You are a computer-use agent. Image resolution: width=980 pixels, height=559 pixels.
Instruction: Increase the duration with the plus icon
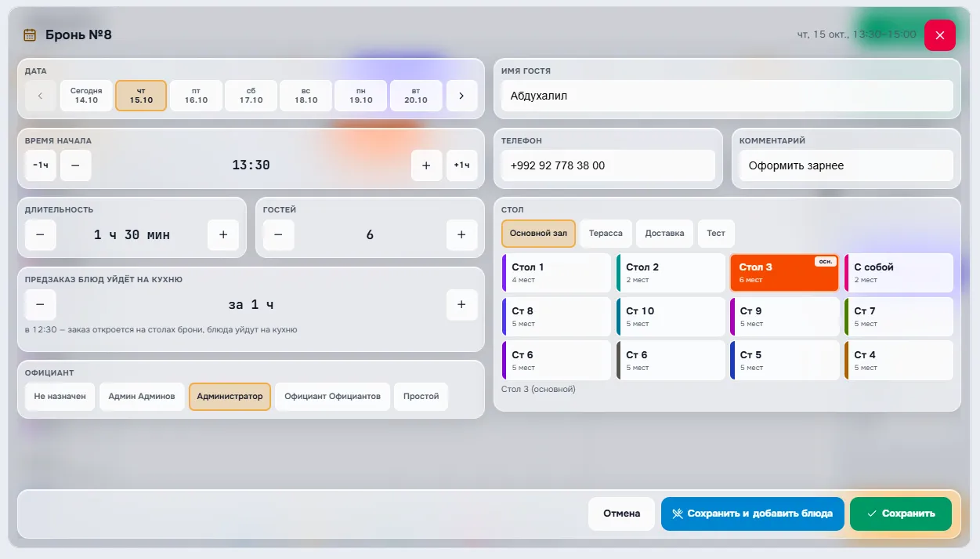222,234
